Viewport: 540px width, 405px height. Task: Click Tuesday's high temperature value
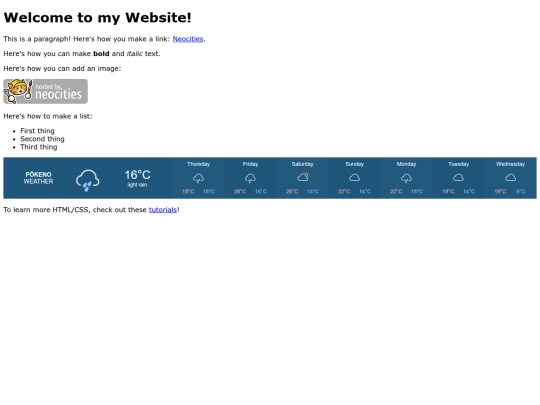click(x=448, y=191)
